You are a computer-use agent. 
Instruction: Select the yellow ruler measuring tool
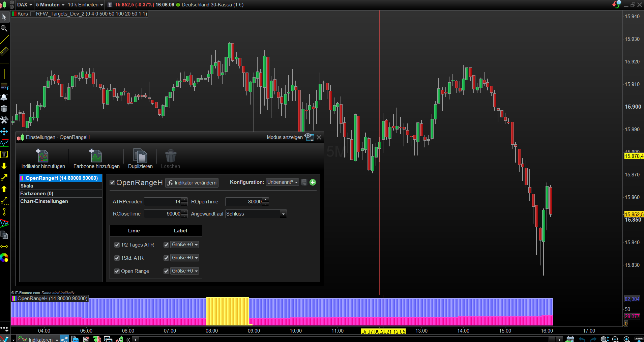coord(4,51)
